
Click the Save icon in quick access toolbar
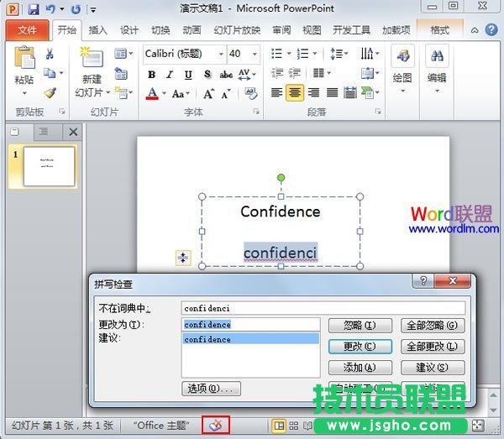tap(34, 9)
